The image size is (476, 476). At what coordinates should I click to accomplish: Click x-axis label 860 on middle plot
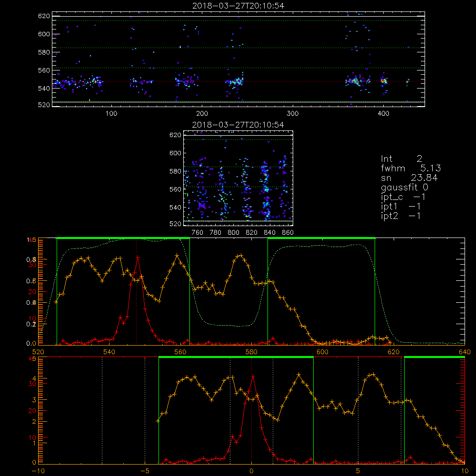click(288, 233)
